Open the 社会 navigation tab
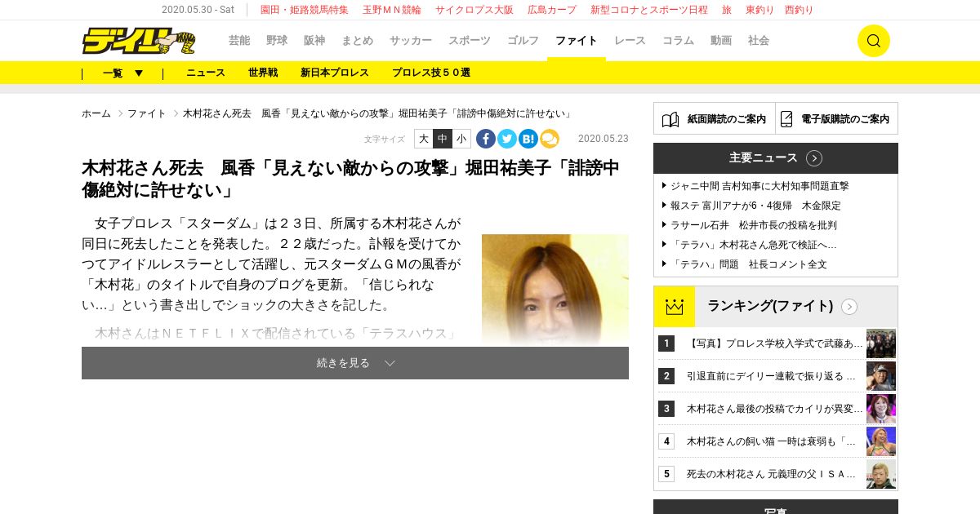This screenshot has height=514, width=980. click(x=759, y=41)
